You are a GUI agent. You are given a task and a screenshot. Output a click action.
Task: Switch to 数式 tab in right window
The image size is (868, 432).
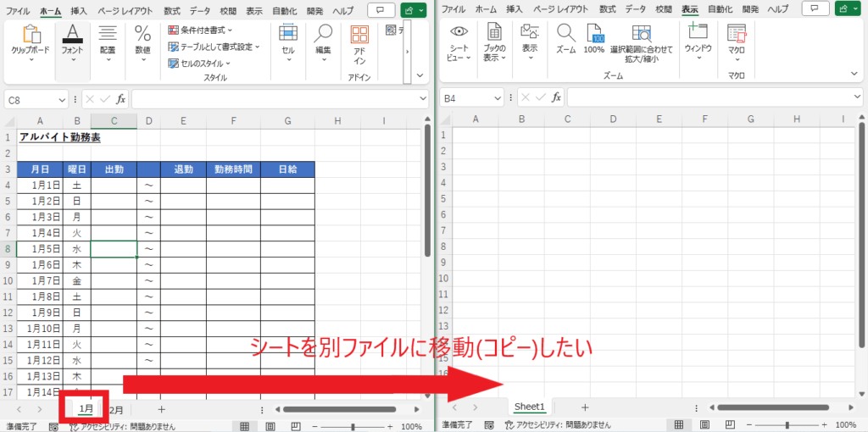pos(608,8)
